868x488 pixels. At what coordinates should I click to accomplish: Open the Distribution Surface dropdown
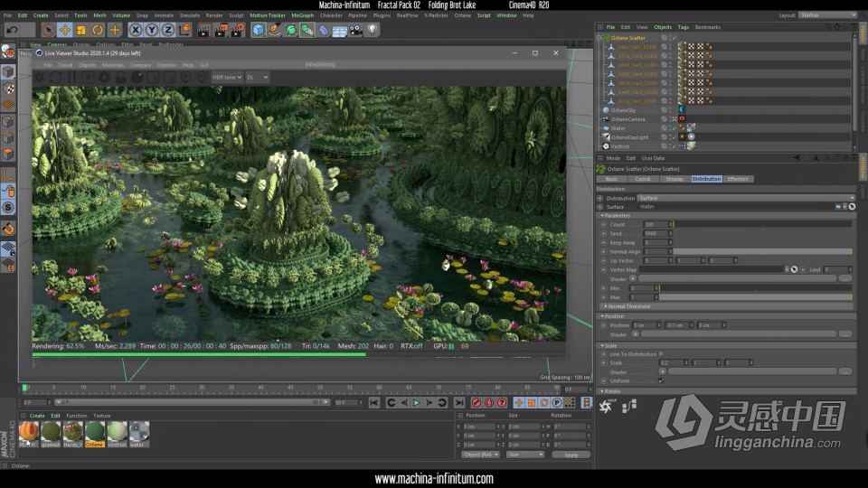[x=746, y=198]
